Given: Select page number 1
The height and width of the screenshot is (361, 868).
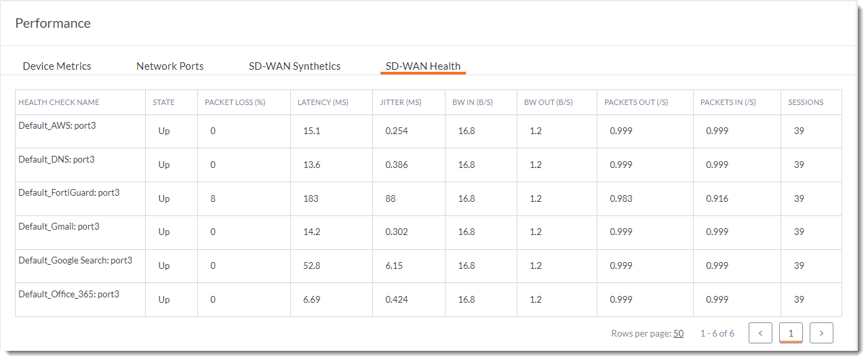Looking at the screenshot, I should (x=791, y=333).
